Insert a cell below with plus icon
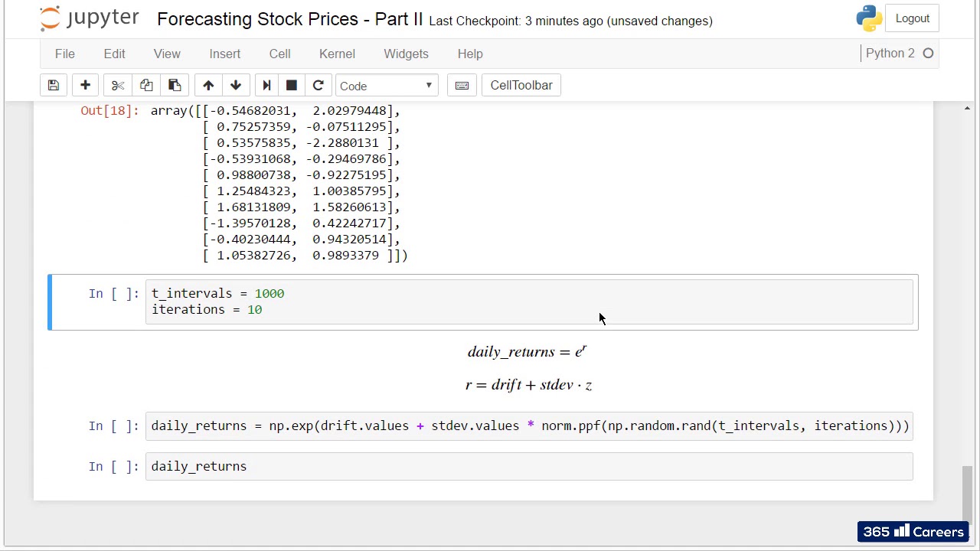Image resolution: width=980 pixels, height=551 pixels. tap(85, 86)
